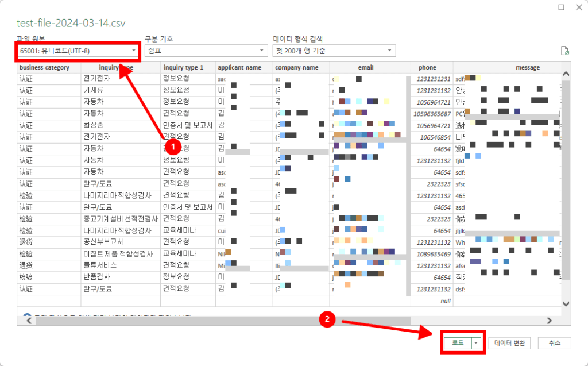
Task: Click the horizontal scrollbar left arrow
Action: 29,321
